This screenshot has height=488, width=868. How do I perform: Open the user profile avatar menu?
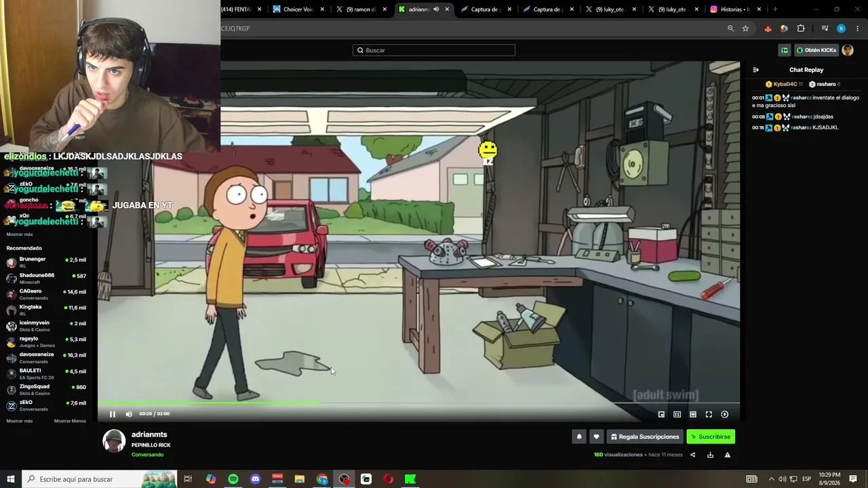tap(848, 50)
